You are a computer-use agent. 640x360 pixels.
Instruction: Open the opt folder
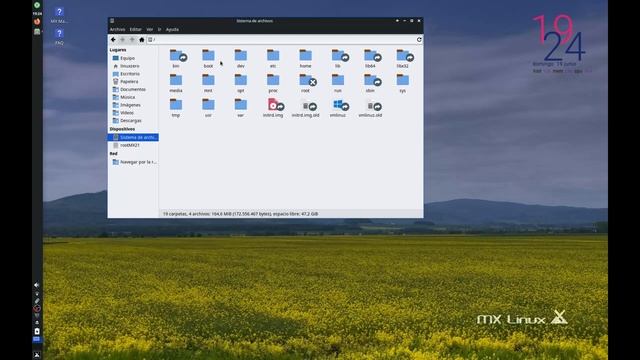240,83
